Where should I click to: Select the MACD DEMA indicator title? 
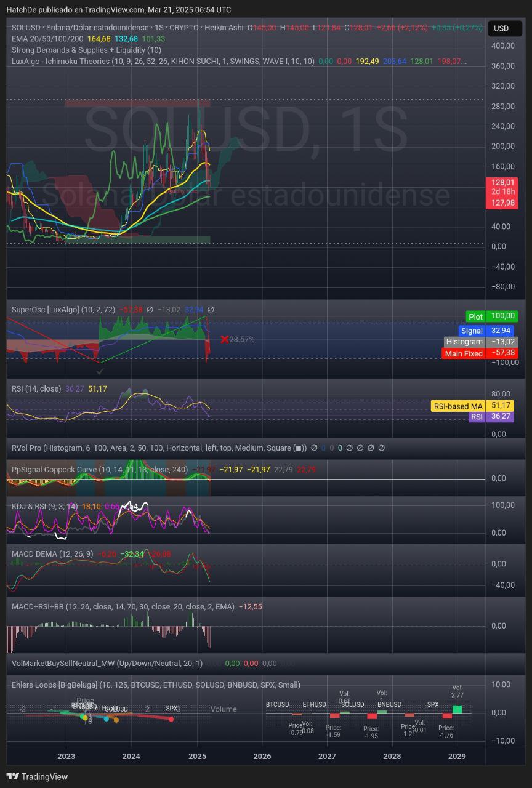[52, 554]
